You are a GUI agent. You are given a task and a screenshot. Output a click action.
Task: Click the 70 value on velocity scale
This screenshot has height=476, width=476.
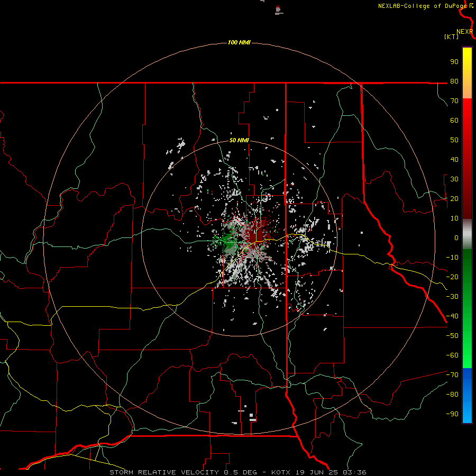tap(454, 101)
